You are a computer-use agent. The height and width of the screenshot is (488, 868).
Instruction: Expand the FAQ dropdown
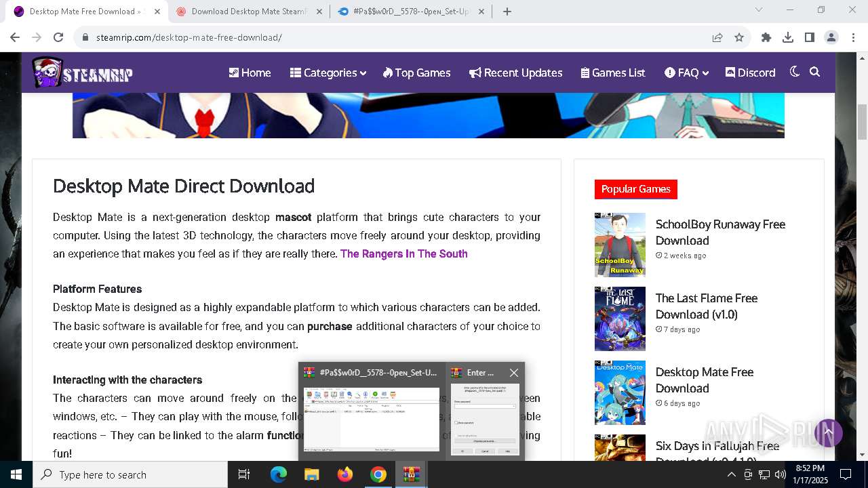click(x=686, y=73)
